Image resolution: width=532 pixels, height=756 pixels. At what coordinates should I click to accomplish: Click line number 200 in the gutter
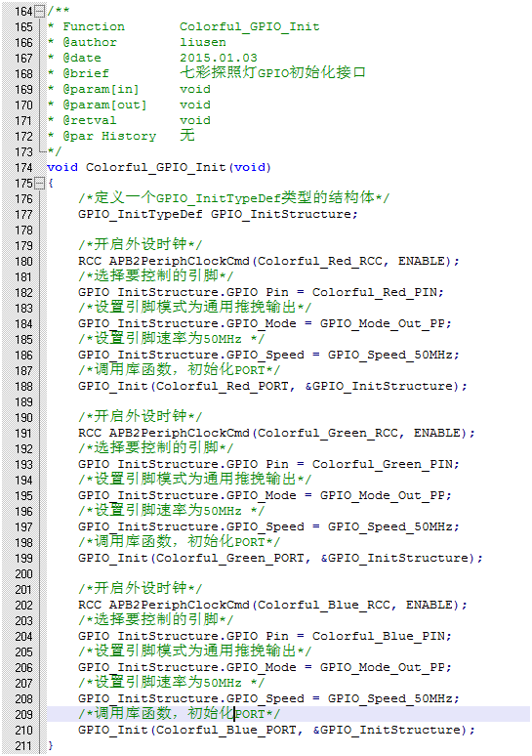23,574
